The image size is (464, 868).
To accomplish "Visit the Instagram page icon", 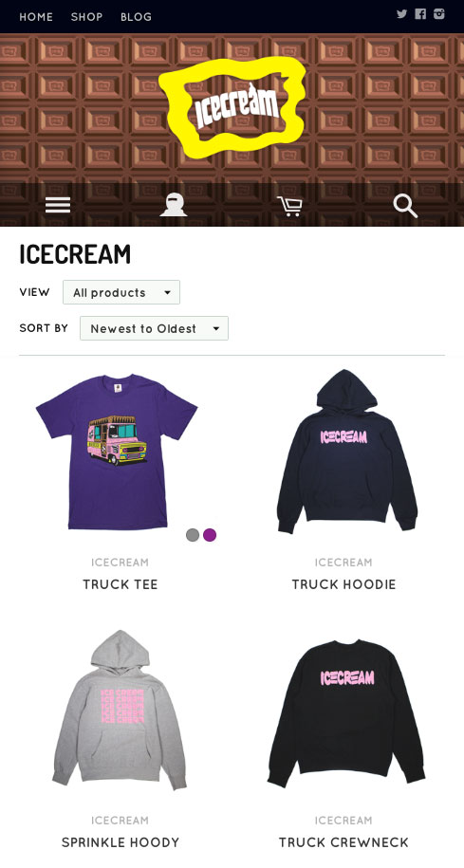I will tap(439, 14).
